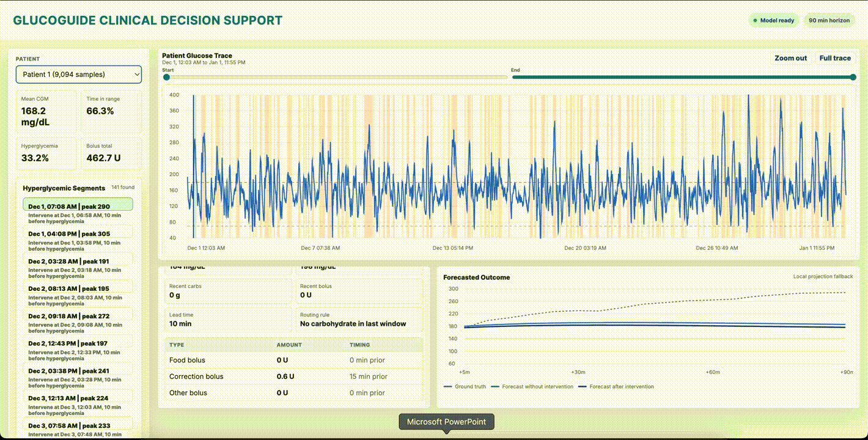This screenshot has width=868, height=440.
Task: Click the Zoom out button
Action: click(x=791, y=58)
